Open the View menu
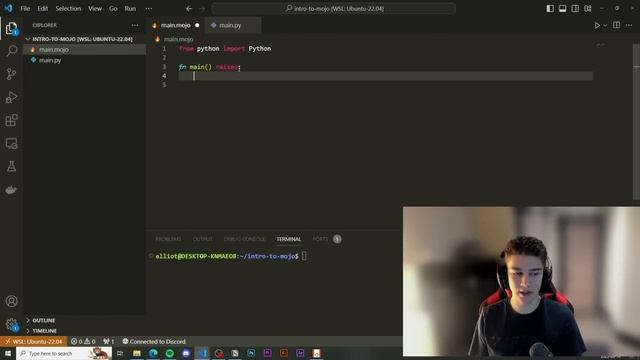The image size is (640, 360). click(95, 9)
